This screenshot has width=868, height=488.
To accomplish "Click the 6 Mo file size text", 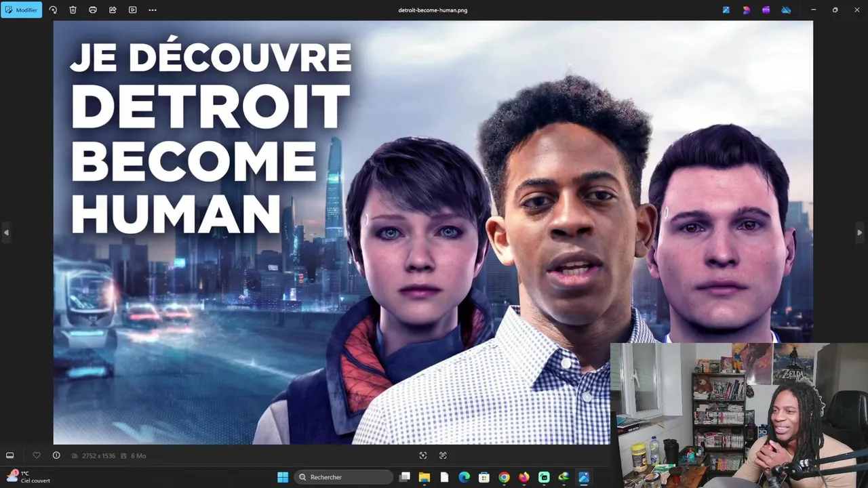I will [x=138, y=456].
